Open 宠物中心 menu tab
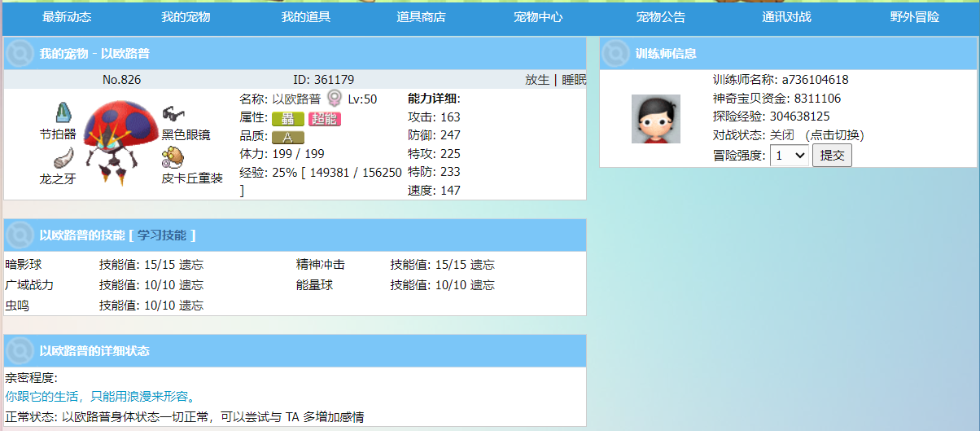This screenshot has height=431, width=980. coord(538,17)
